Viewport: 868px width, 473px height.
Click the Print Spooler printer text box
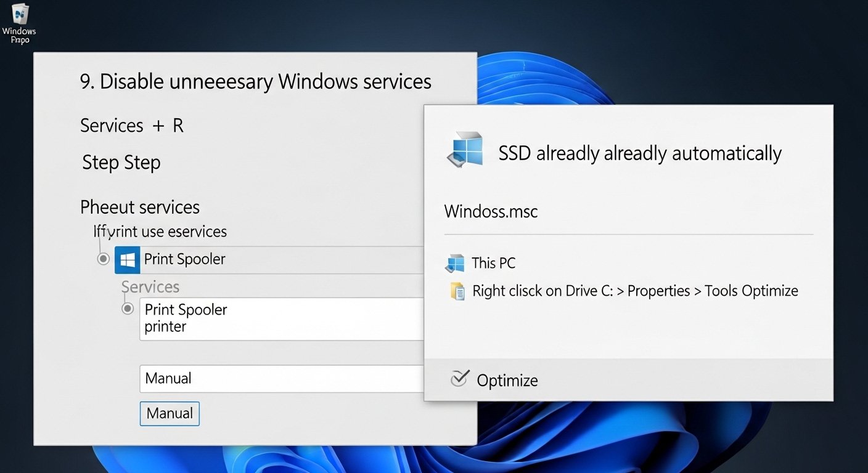(282, 319)
